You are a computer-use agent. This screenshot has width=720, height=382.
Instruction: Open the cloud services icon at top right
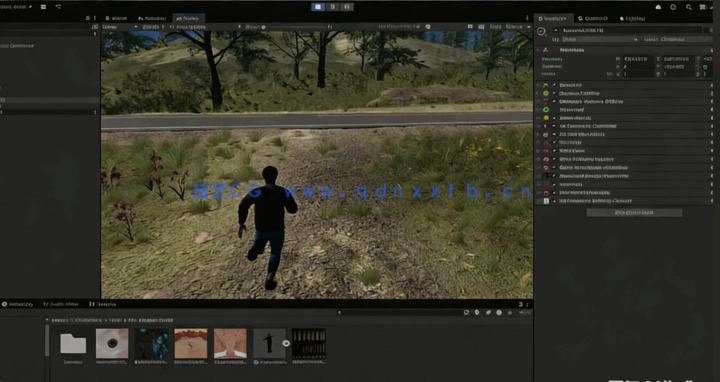(x=658, y=7)
